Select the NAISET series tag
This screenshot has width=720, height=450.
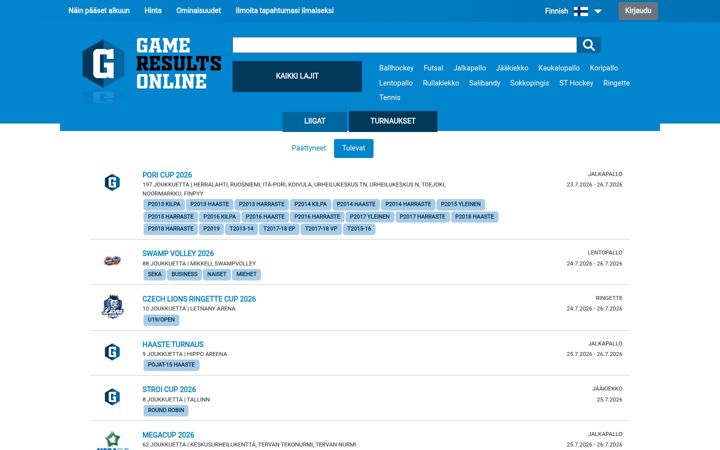[x=217, y=274]
